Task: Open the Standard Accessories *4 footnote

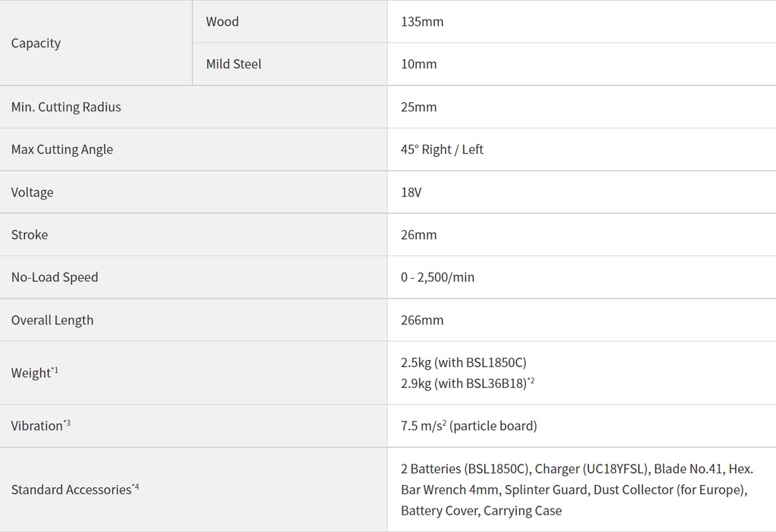Action: (135, 487)
